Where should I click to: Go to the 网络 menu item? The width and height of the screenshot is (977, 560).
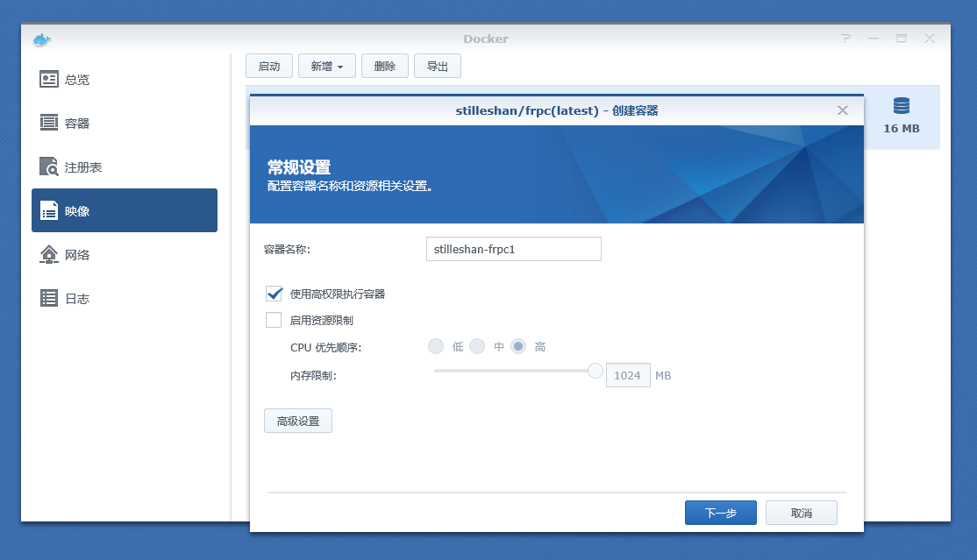coord(125,254)
